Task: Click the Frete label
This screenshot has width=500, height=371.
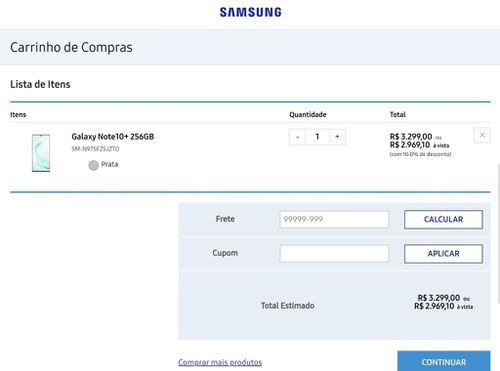Action: tap(225, 219)
